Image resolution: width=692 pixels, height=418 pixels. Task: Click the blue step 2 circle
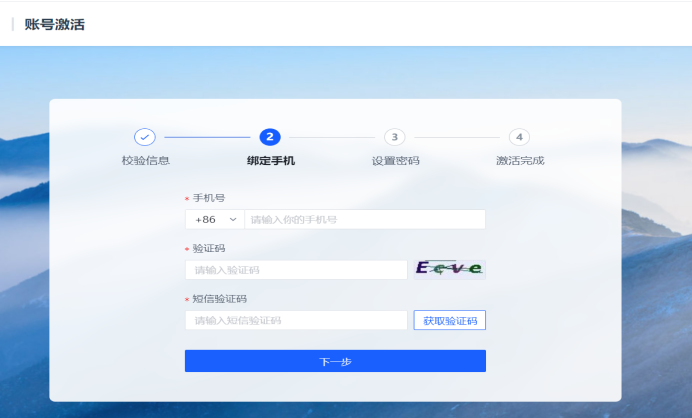point(270,137)
